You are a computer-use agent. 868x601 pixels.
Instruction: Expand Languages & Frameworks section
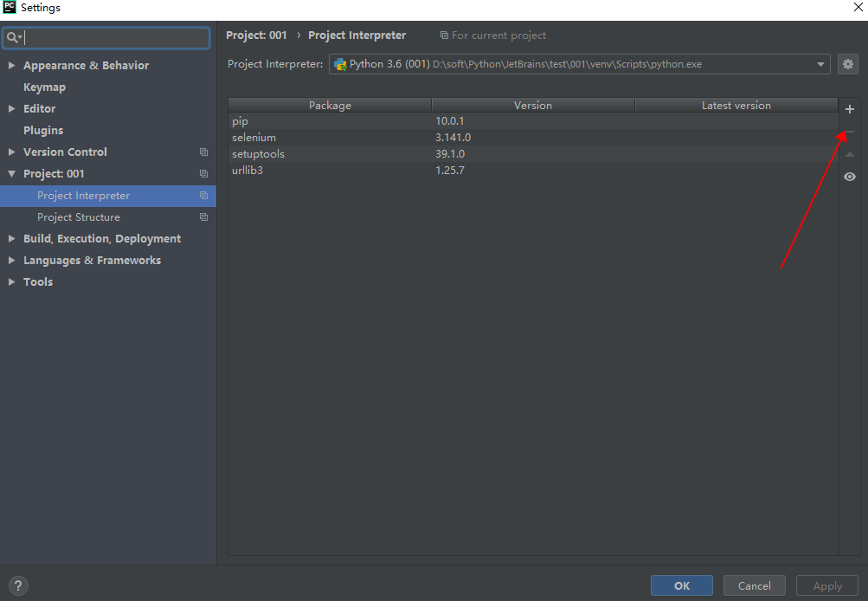tap(11, 261)
